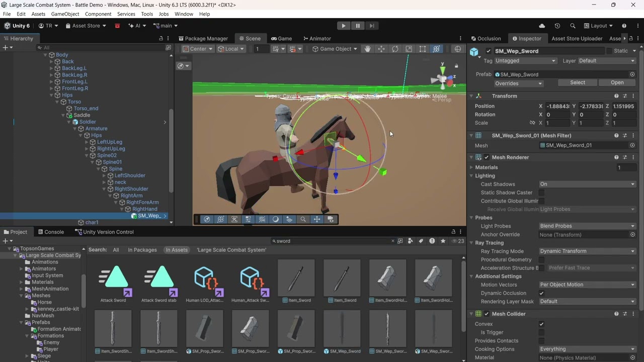Open the undo history icon
The height and width of the screenshot is (362, 644).
557,26
